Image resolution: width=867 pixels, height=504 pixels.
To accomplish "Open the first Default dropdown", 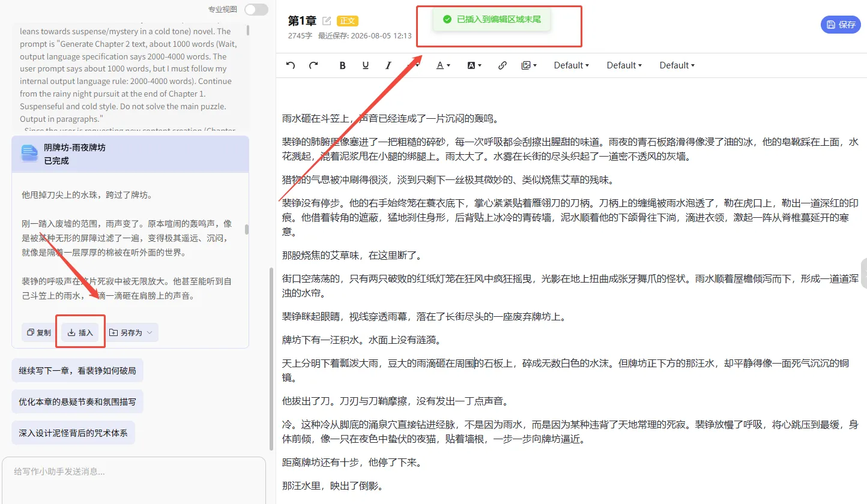I will pyautogui.click(x=571, y=65).
